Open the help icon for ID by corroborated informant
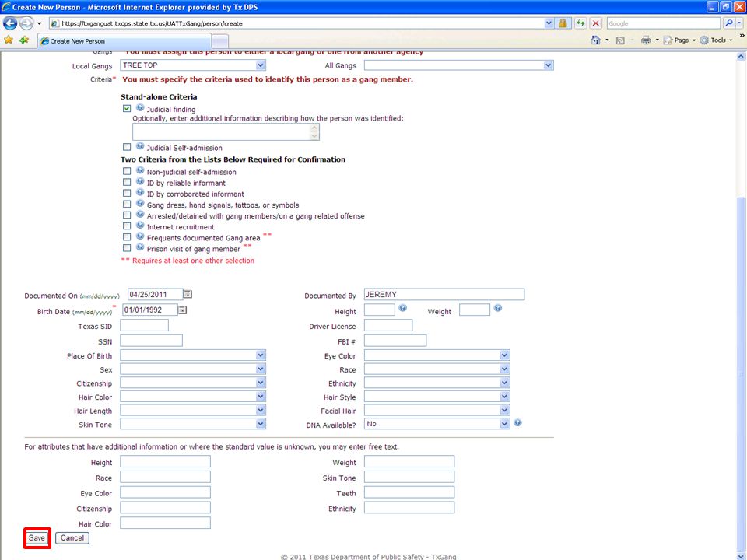The image size is (747, 560). [x=140, y=192]
